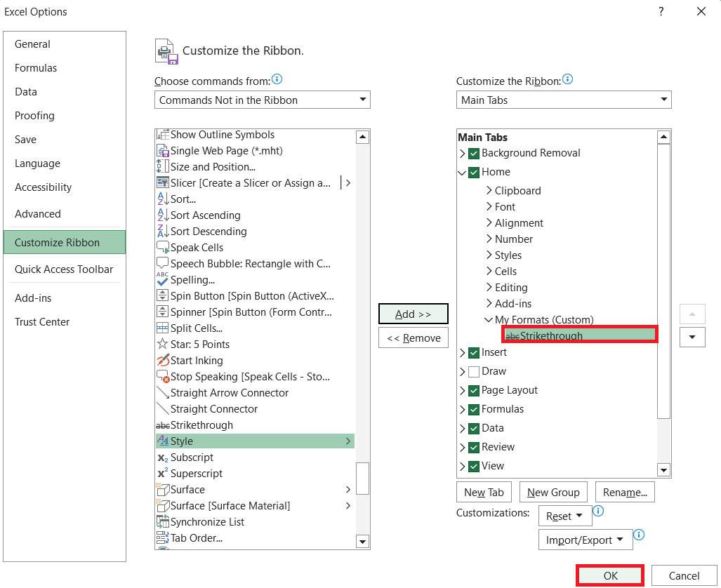Select the Quick Access Toolbar category
This screenshot has height=588, width=721.
64,269
